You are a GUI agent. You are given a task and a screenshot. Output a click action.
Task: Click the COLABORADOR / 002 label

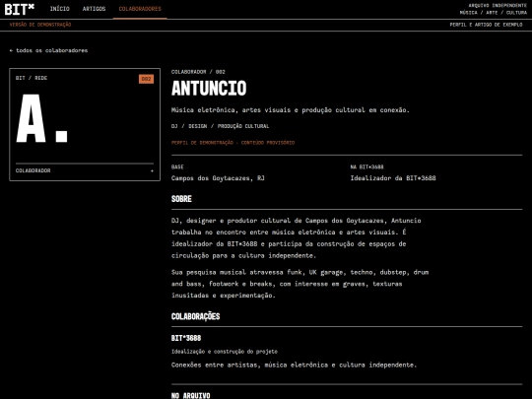tap(198, 72)
